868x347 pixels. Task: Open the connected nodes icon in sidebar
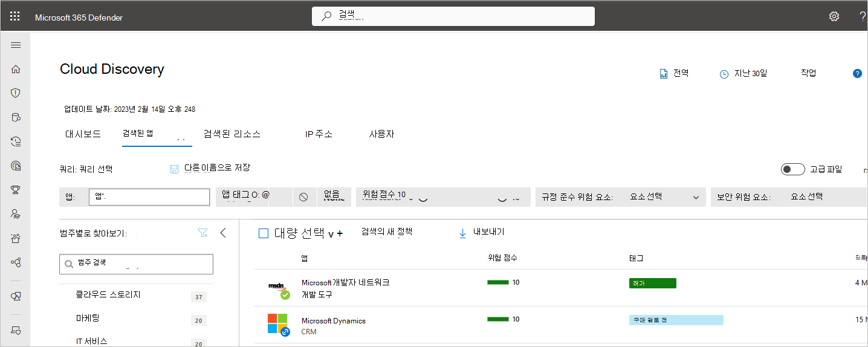tap(16, 262)
